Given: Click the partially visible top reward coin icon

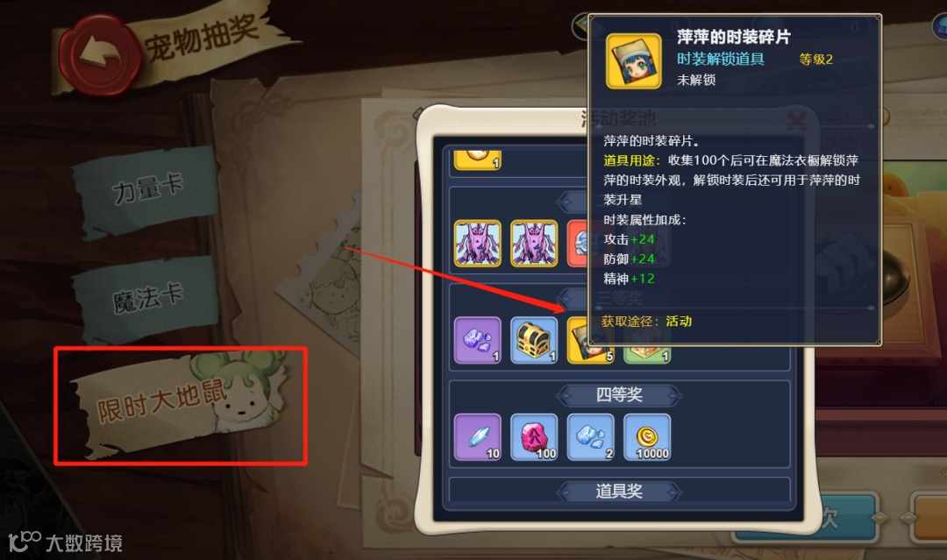Looking at the screenshot, I should (x=477, y=159).
